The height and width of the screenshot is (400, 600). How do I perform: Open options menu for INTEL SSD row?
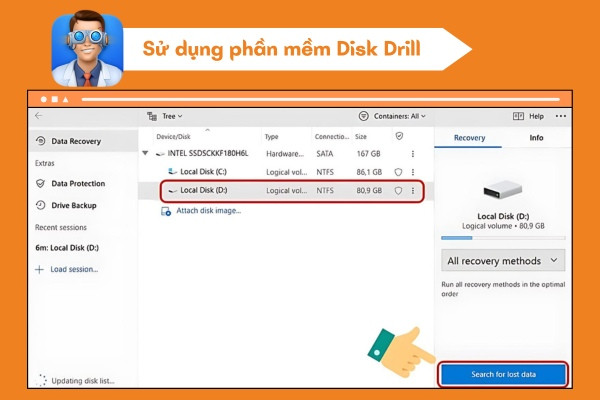(x=412, y=153)
